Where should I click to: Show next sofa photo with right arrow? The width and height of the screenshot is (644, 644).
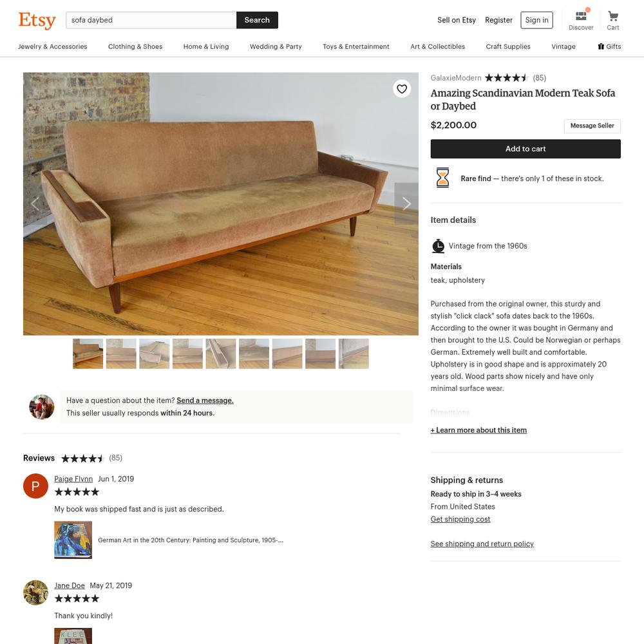click(406, 204)
